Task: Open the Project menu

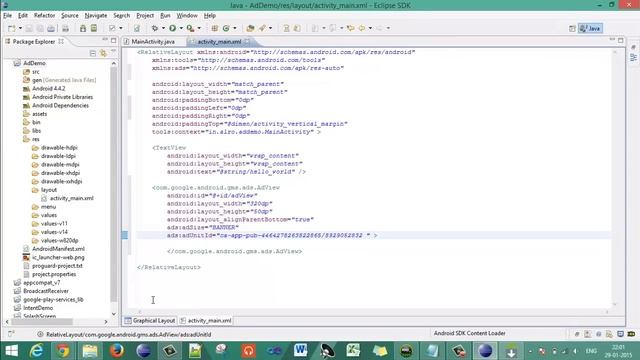Action: point(145,16)
